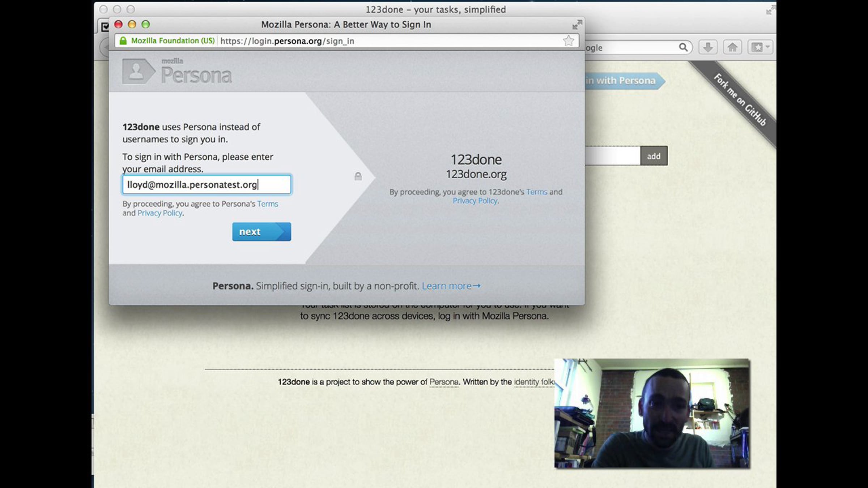Go to Home in the main browser toolbar
868x488 pixels.
(732, 47)
